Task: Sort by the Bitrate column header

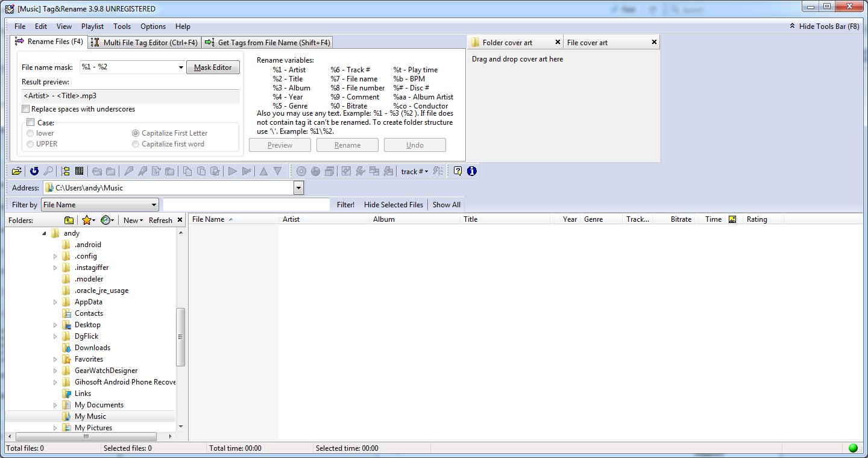Action: (674, 219)
